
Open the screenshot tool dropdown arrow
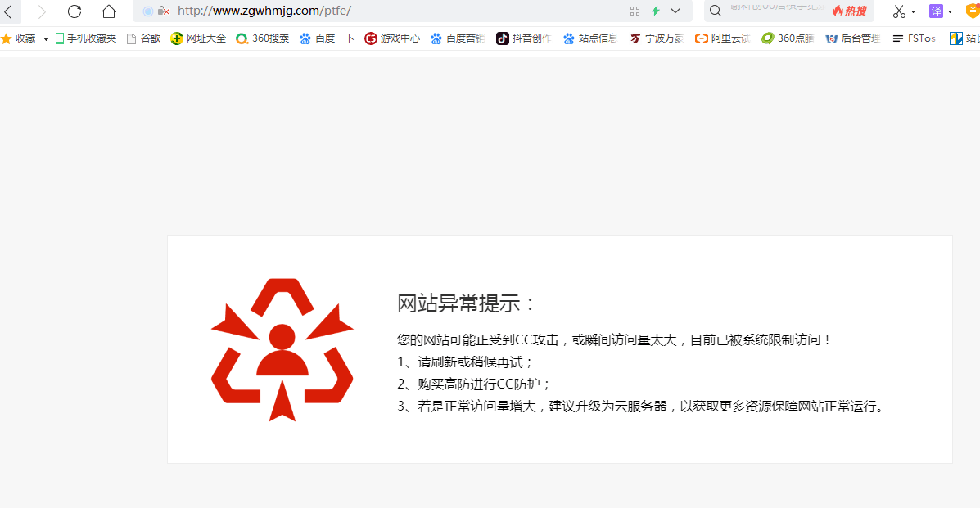[x=913, y=12]
